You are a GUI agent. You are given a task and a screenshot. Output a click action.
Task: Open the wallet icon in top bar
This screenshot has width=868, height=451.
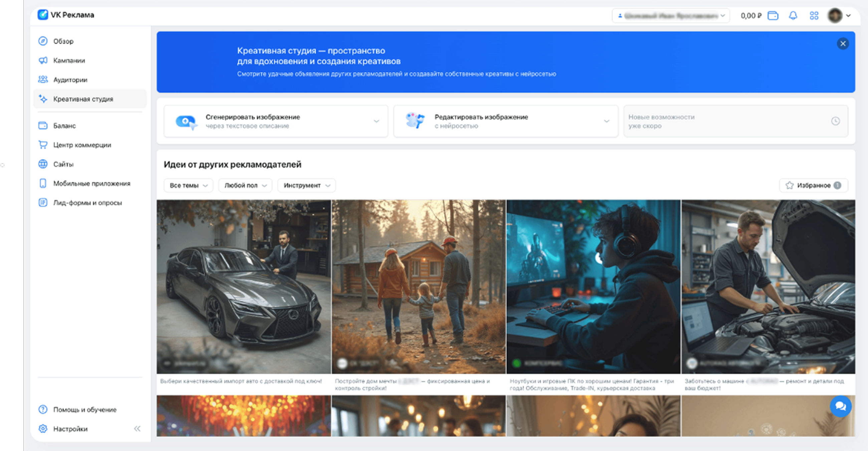773,15
